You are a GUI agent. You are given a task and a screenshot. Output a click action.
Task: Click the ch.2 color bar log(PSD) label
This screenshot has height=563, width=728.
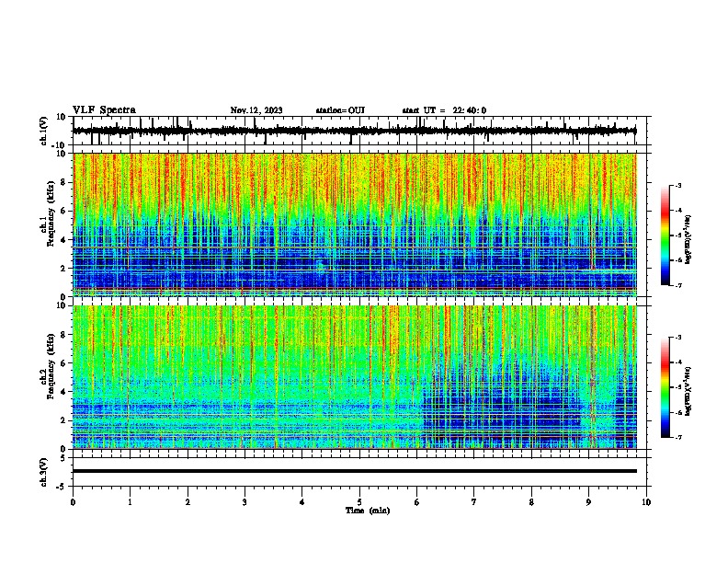[688, 391]
